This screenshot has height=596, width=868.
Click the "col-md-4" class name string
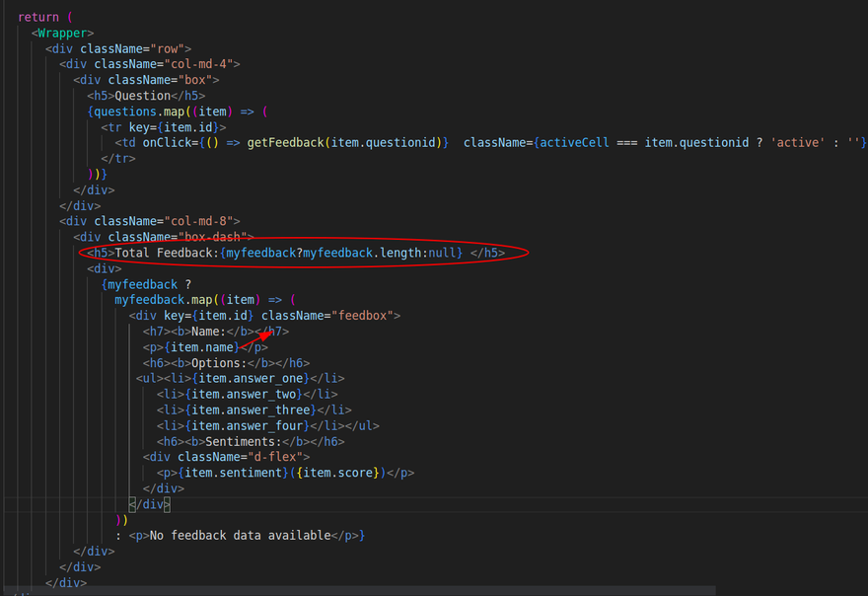[x=202, y=64]
